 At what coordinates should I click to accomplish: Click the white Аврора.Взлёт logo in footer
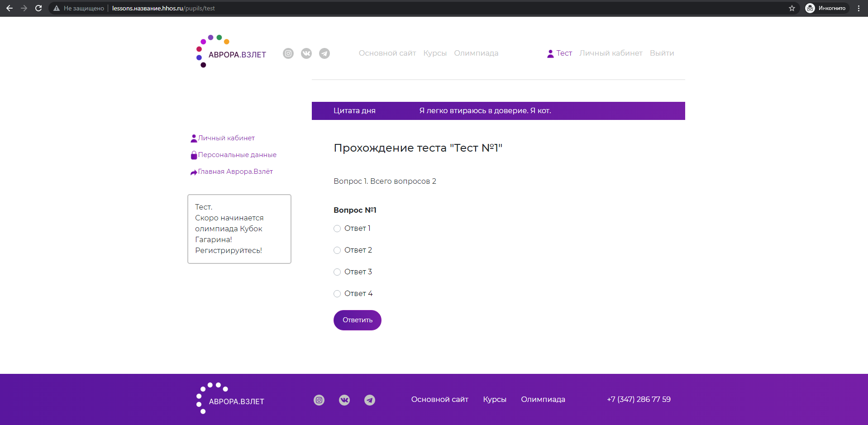230,398
